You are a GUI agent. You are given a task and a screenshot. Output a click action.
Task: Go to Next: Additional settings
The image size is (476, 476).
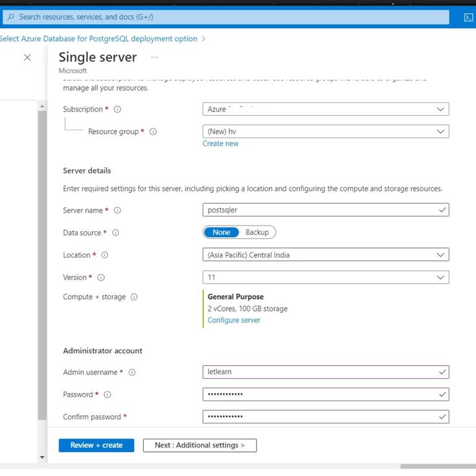point(200,446)
